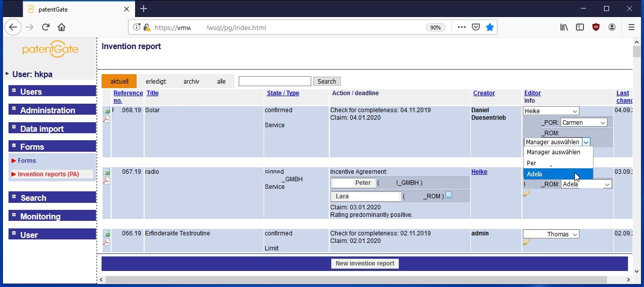Image resolution: width=644 pixels, height=287 pixels.
Task: Click New invention report button
Action: [x=365, y=263]
